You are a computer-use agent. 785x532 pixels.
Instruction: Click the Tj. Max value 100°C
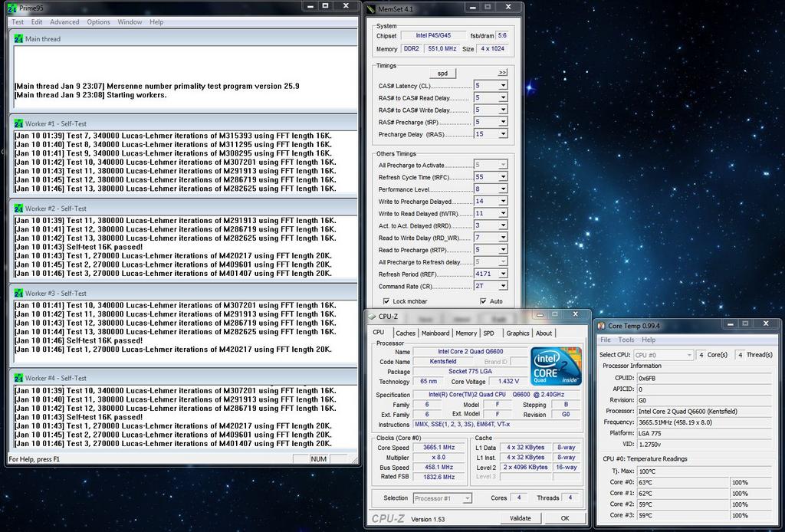(704, 471)
